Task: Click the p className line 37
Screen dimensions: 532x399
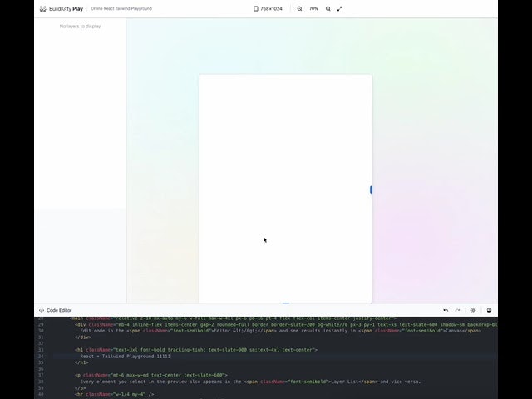Action: tap(151, 375)
